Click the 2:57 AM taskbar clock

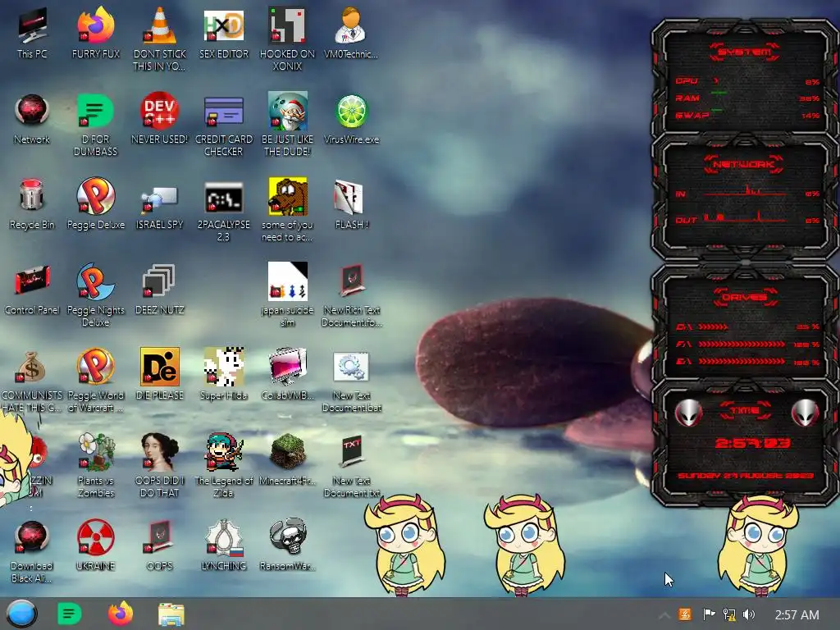click(797, 615)
